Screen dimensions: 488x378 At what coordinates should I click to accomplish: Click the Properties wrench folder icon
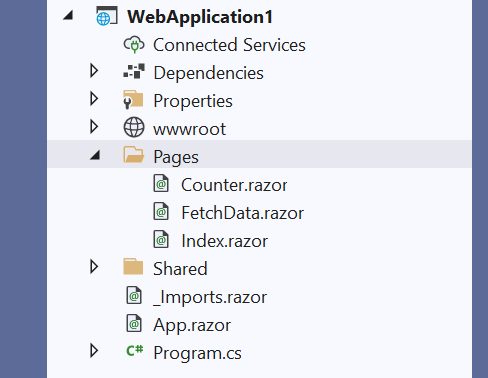tap(133, 100)
